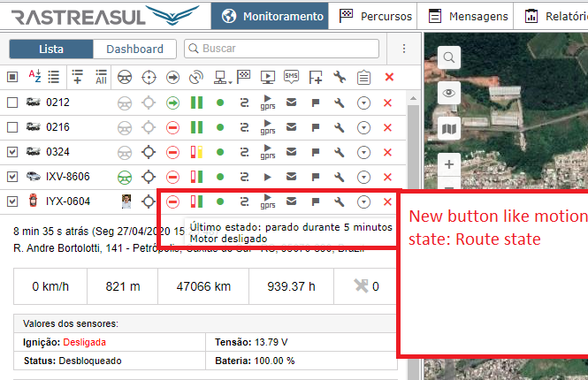Toggle the select-all checkbox in list header
Viewport: 588px width, 380px height.
(x=12, y=78)
